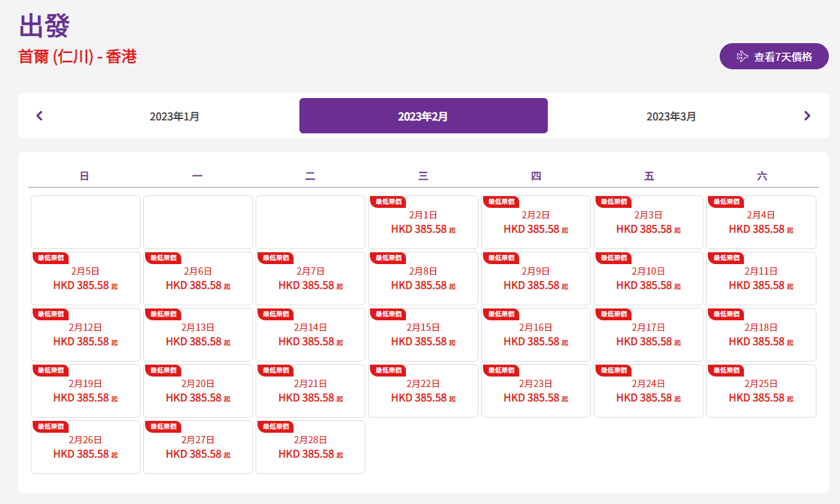Click the 2月17日 date cell
The width and height of the screenshot is (840, 504).
pos(648,335)
